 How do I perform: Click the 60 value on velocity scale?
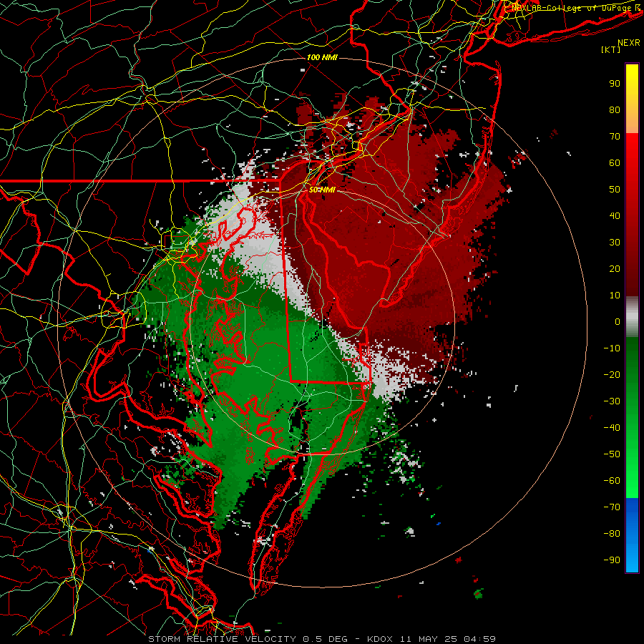615,162
